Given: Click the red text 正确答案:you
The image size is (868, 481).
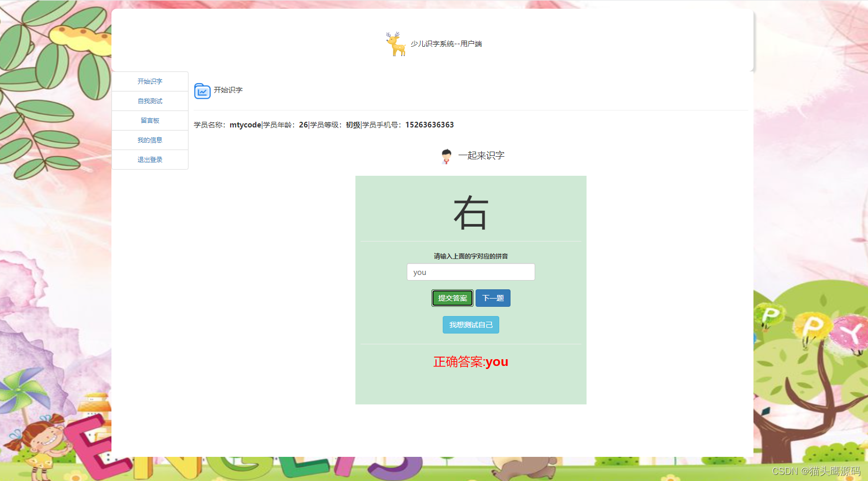Looking at the screenshot, I should click(x=471, y=362).
